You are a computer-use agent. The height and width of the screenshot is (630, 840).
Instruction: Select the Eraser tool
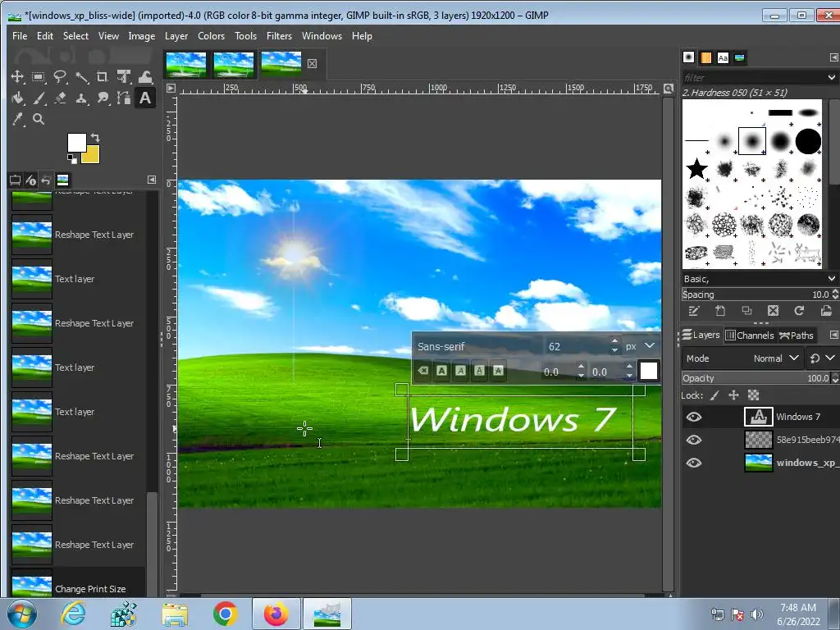(x=59, y=98)
